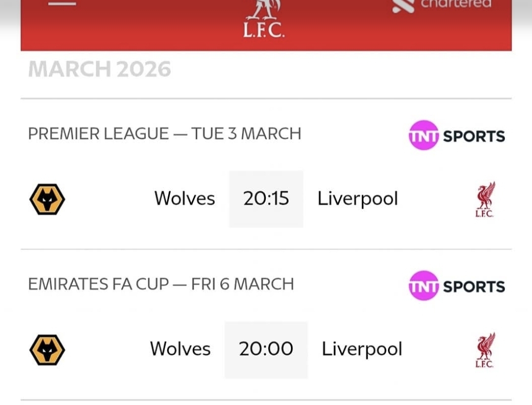This screenshot has width=532, height=405.
Task: Open the hamburger menu in the header
Action: coord(62,4)
